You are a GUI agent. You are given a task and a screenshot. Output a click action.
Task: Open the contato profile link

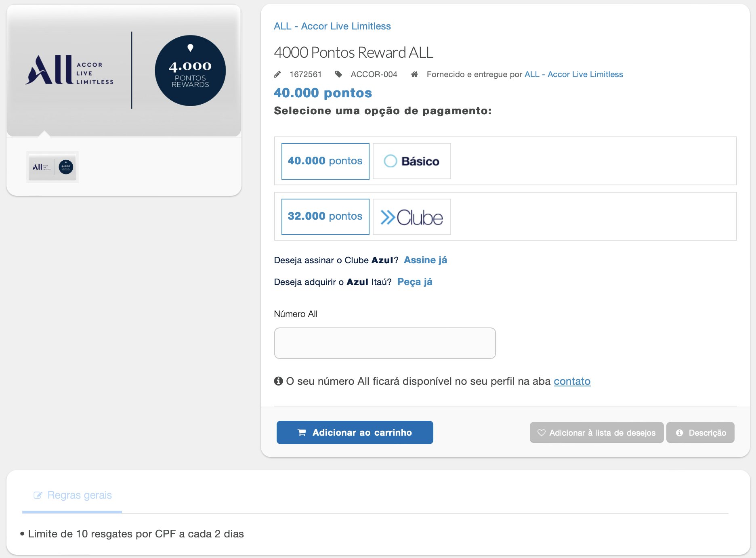(572, 381)
